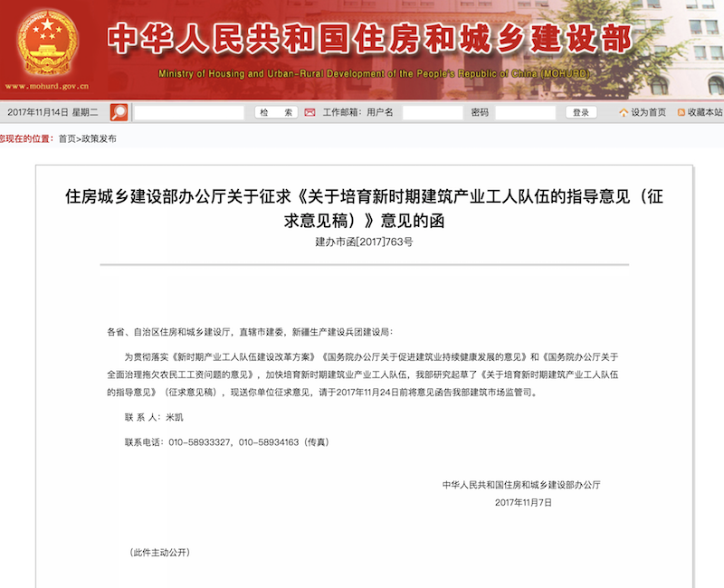Focus the 密码 password input field
Image resolution: width=724 pixels, height=588 pixels.
(526, 112)
